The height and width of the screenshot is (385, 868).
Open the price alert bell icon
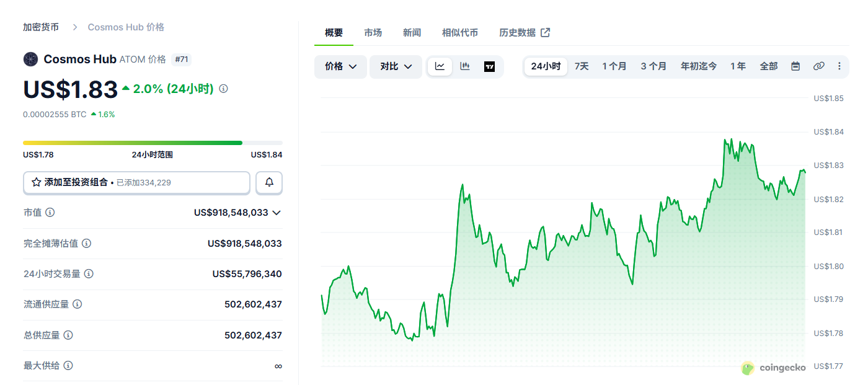pos(269,183)
